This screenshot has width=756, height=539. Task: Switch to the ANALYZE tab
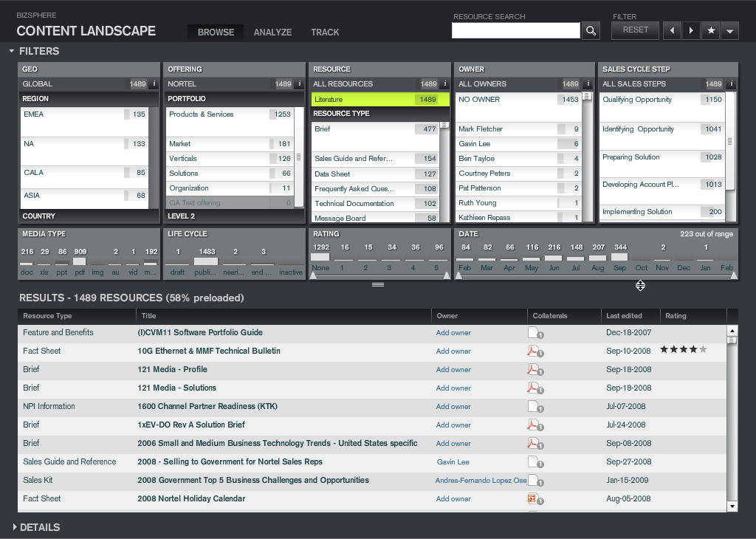[x=272, y=32]
